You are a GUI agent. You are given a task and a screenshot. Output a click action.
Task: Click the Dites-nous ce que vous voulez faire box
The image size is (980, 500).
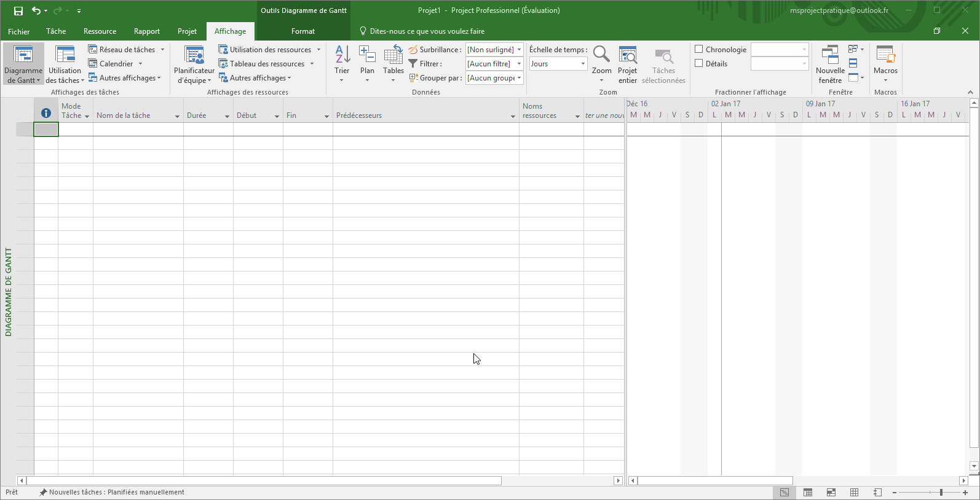click(x=422, y=31)
